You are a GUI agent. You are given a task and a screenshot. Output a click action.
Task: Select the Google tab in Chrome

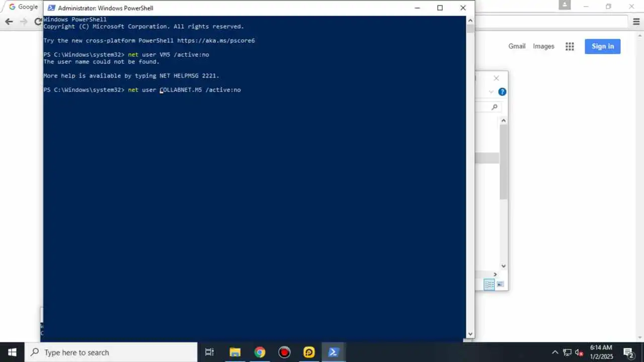coord(23,7)
